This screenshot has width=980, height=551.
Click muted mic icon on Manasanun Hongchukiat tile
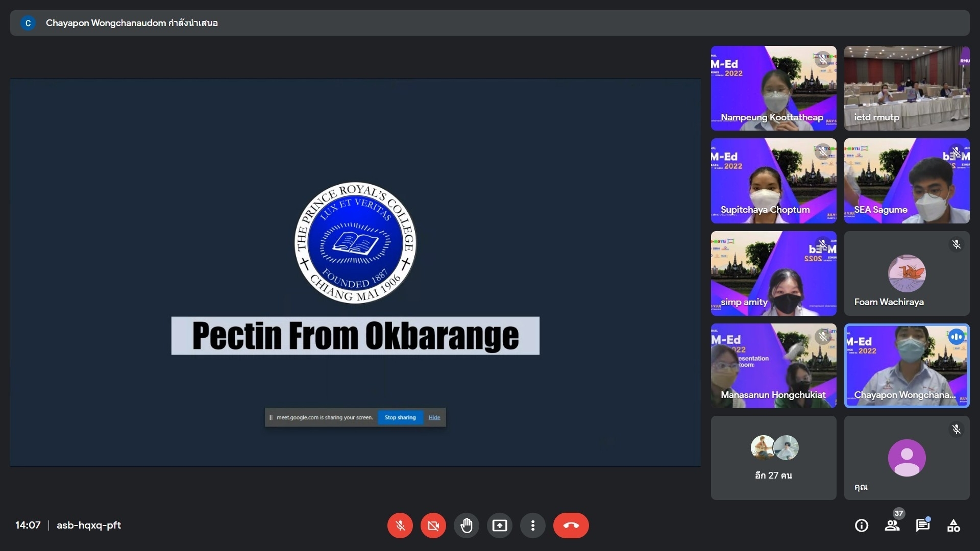pyautogui.click(x=823, y=337)
